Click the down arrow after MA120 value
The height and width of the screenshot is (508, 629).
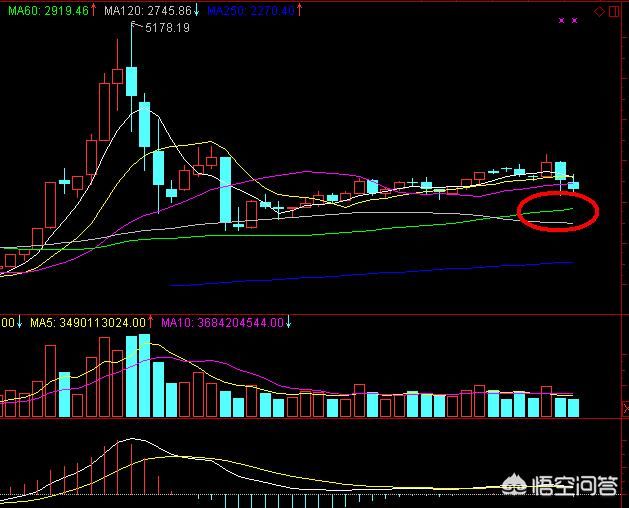click(x=196, y=10)
